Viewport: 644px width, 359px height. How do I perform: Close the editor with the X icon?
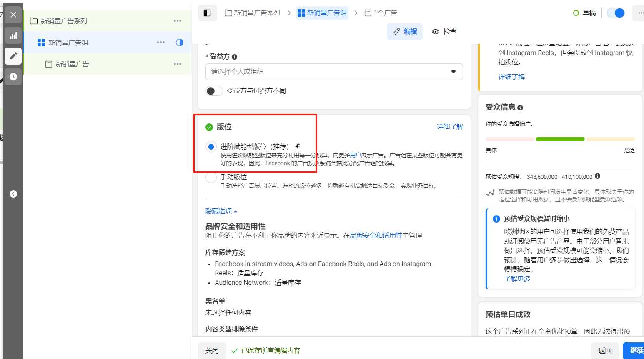point(13,15)
